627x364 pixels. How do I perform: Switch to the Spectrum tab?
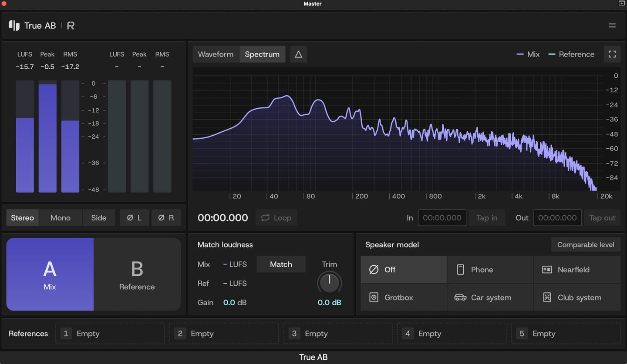262,54
